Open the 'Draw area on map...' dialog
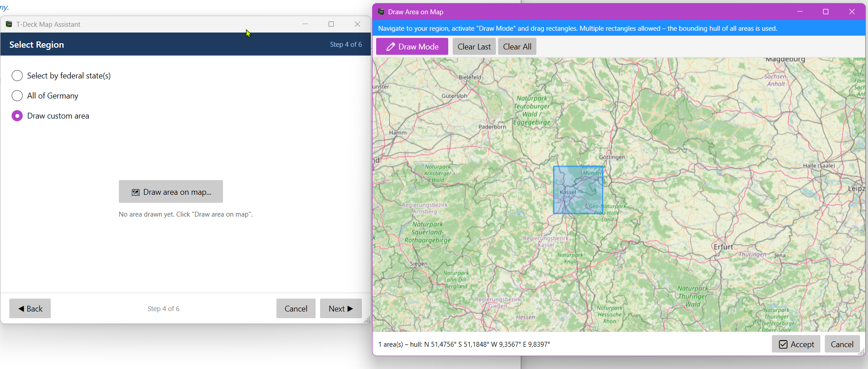Viewport: 868px width, 369px height. coord(171,192)
